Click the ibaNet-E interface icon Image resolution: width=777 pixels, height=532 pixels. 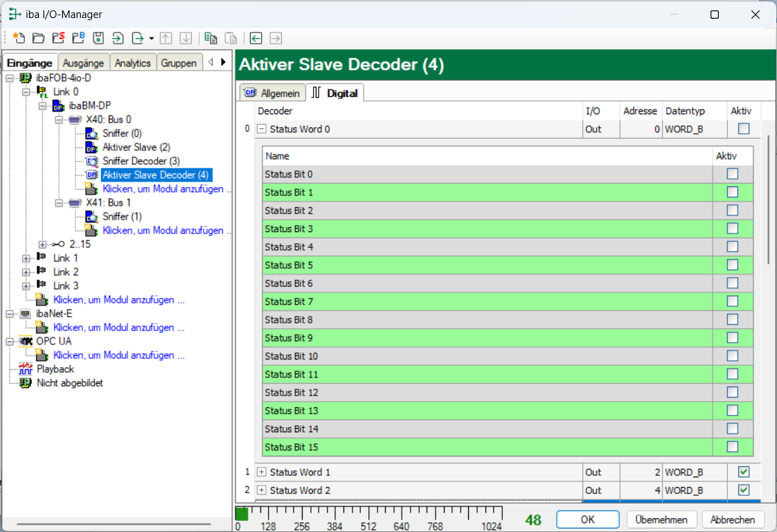(25, 313)
